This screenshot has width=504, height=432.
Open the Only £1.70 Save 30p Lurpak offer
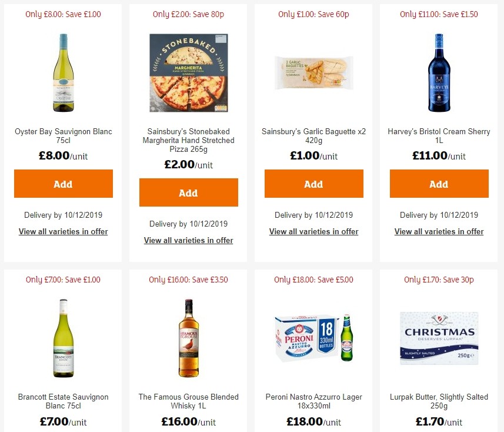pos(439,280)
